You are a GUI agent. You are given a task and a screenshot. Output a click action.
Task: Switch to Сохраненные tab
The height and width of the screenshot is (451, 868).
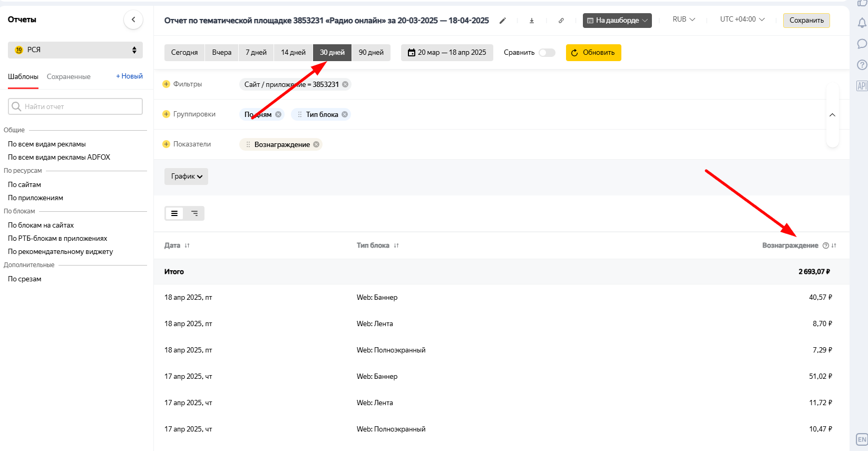[x=69, y=77]
